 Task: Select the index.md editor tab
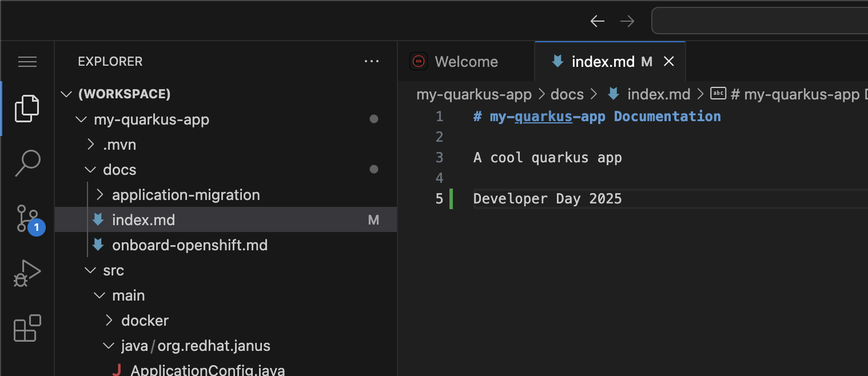click(610, 62)
